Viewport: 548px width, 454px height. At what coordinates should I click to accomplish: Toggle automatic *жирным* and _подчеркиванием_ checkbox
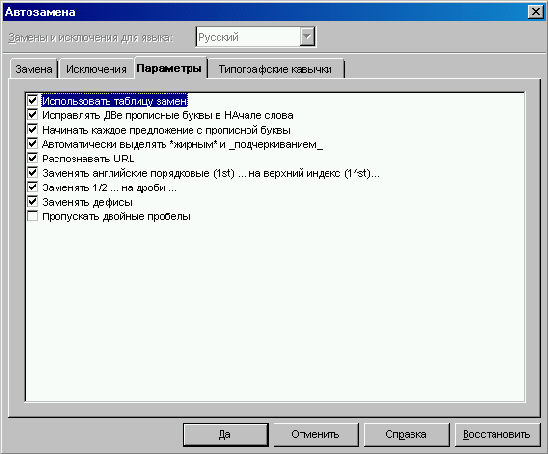tap(33, 144)
